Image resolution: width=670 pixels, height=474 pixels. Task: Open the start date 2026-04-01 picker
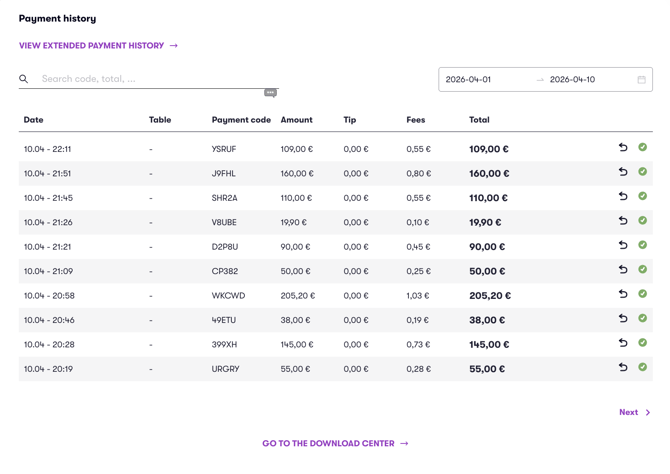pos(468,79)
